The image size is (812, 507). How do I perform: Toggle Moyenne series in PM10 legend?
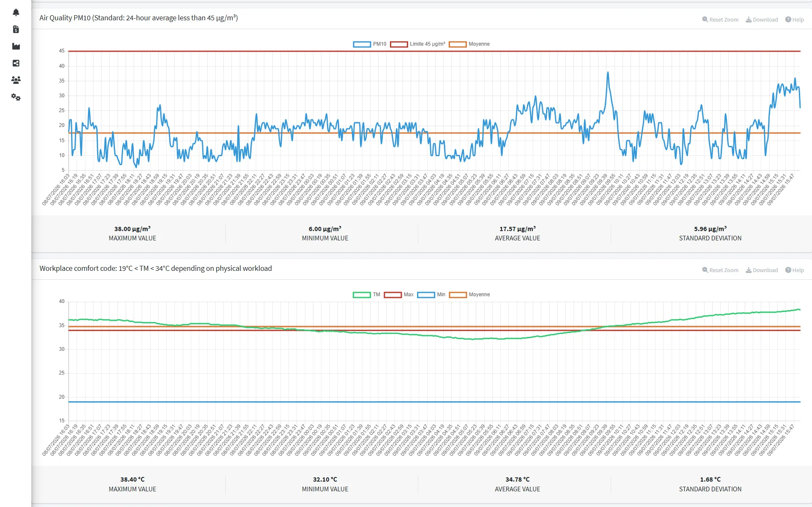point(469,44)
